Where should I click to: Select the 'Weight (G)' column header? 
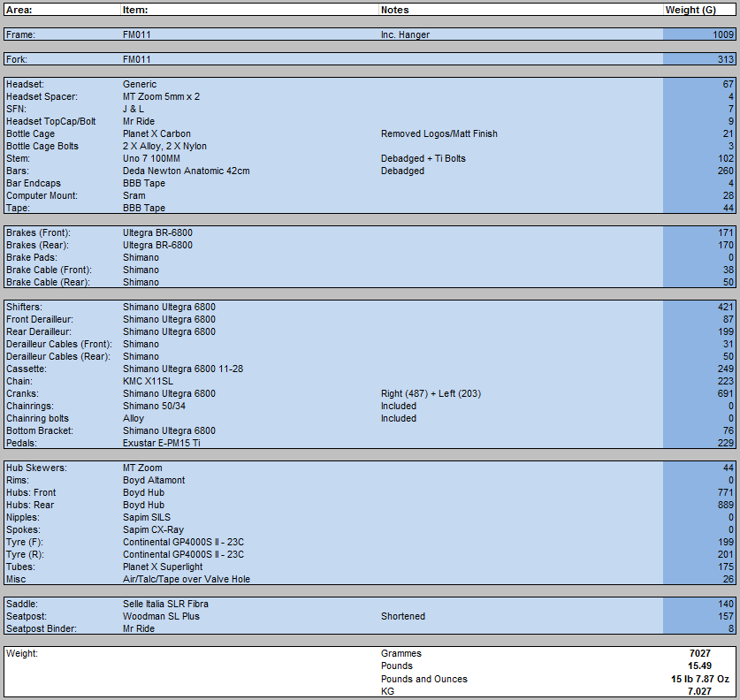click(690, 10)
